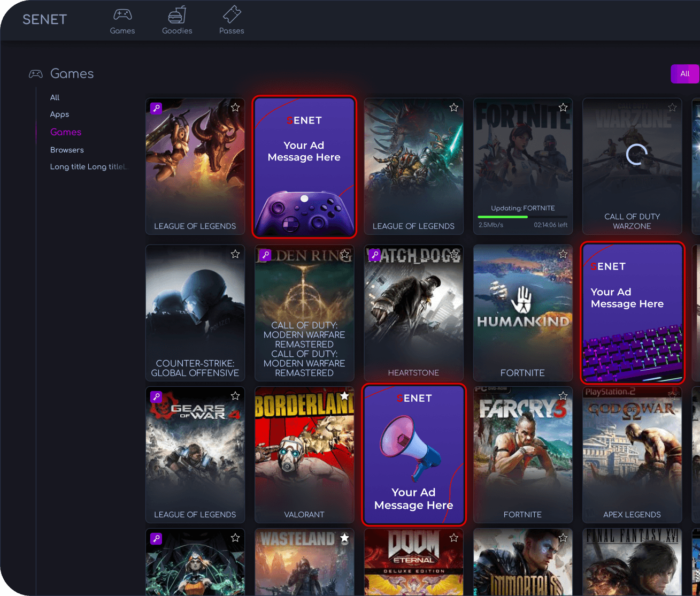Click key badge on dragon-artwork League of Legends card
The height and width of the screenshot is (596, 700).
[156, 108]
